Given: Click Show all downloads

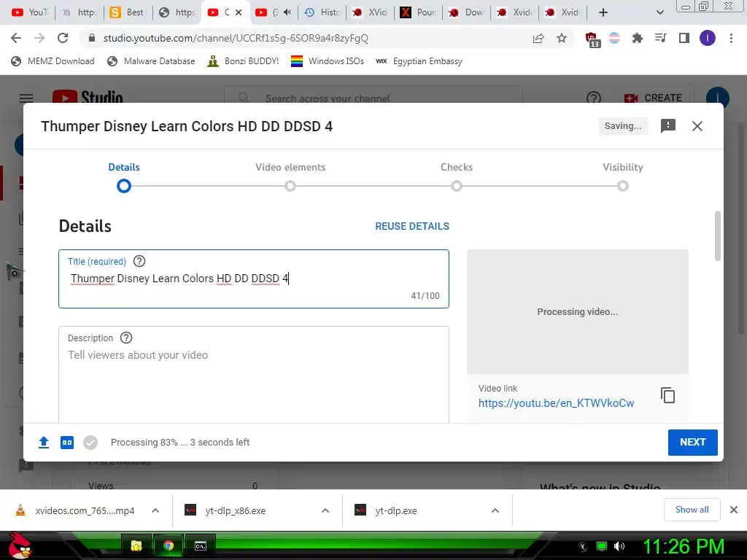Looking at the screenshot, I should (x=692, y=510).
